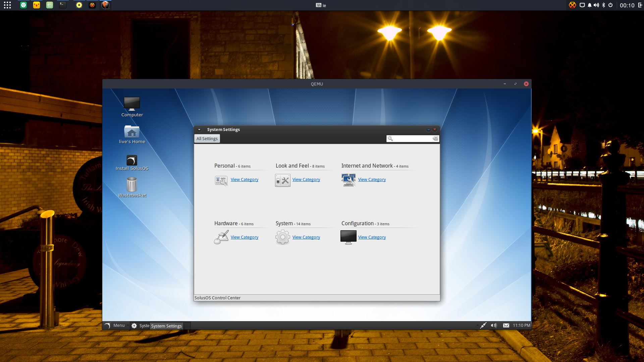Open the yellow disc icon in top panel
This screenshot has width=644, height=362.
point(79,5)
